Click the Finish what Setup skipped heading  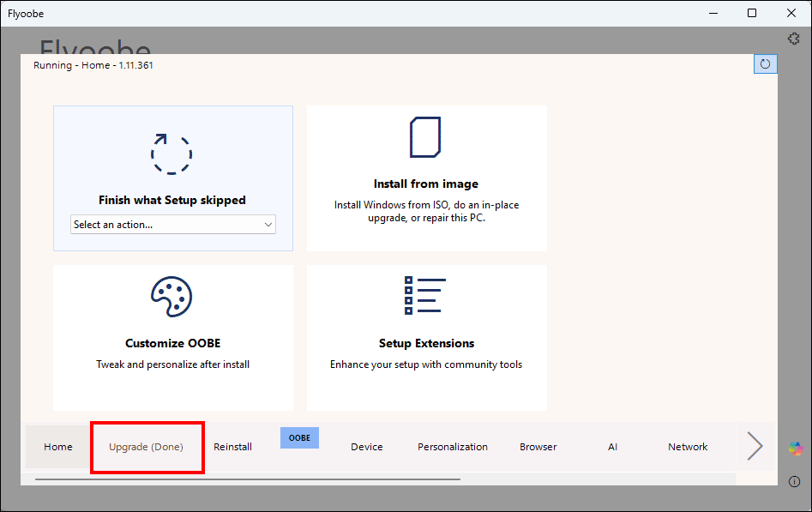pyautogui.click(x=172, y=200)
